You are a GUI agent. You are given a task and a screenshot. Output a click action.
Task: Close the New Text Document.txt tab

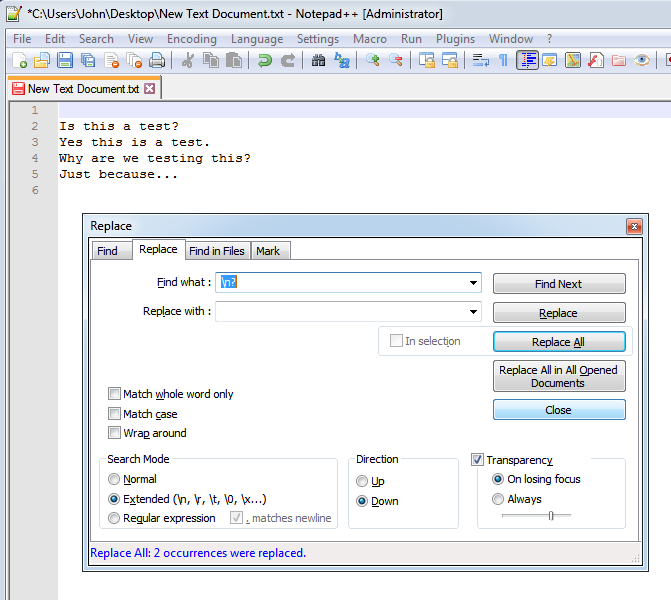[x=149, y=89]
